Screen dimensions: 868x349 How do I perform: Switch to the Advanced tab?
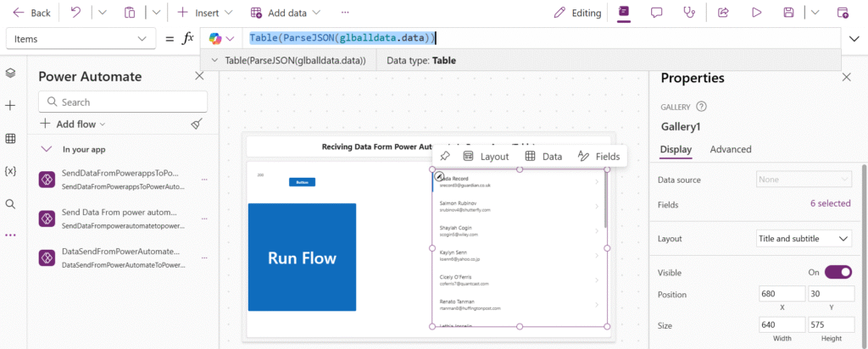731,149
